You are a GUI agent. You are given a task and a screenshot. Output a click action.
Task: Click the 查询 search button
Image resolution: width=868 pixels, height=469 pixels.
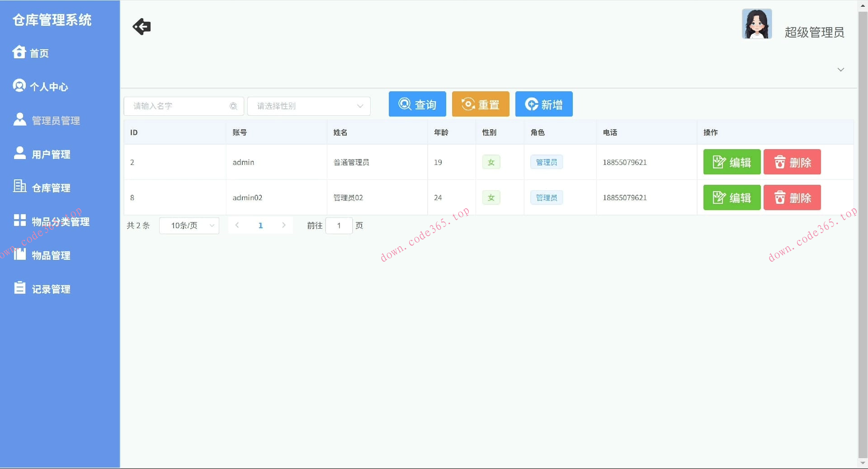pyautogui.click(x=417, y=104)
